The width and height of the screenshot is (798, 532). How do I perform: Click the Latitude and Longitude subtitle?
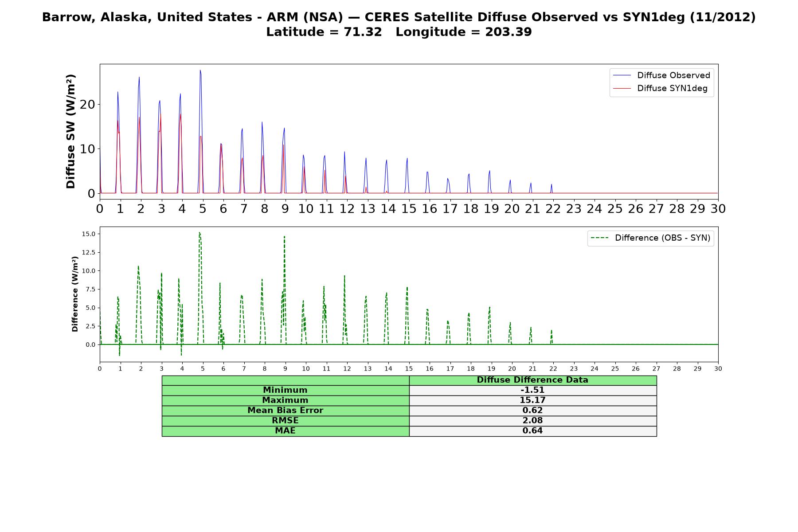[399, 32]
